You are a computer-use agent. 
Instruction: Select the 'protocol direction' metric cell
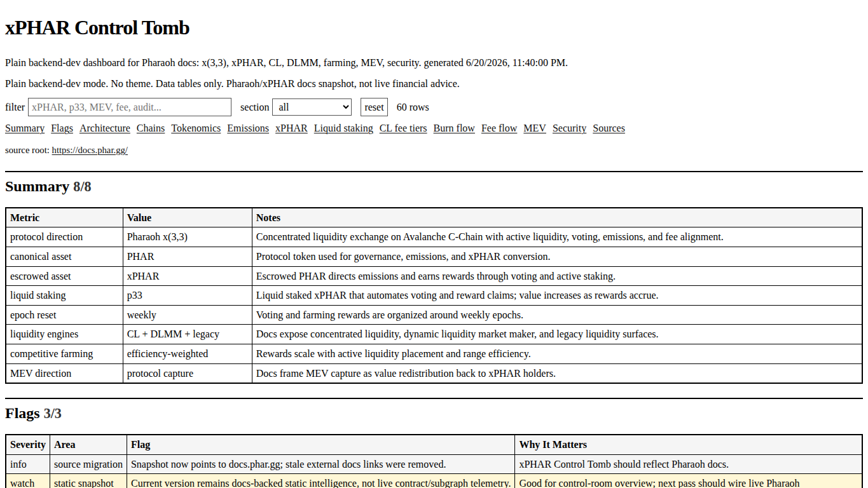(64, 237)
